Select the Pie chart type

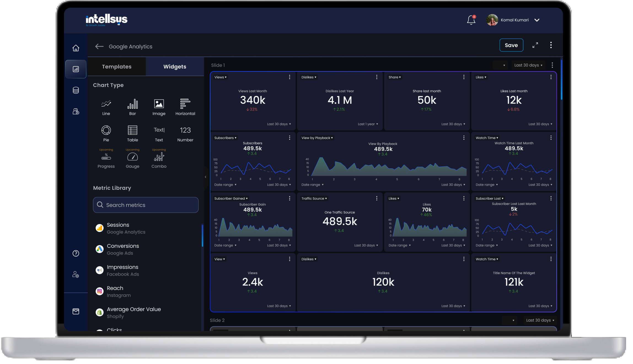coord(106,134)
